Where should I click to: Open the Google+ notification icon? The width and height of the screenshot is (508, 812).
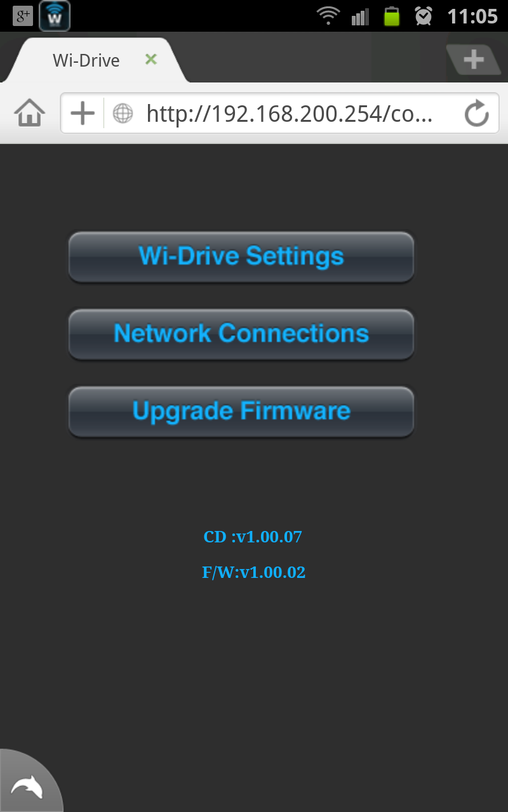[23, 16]
